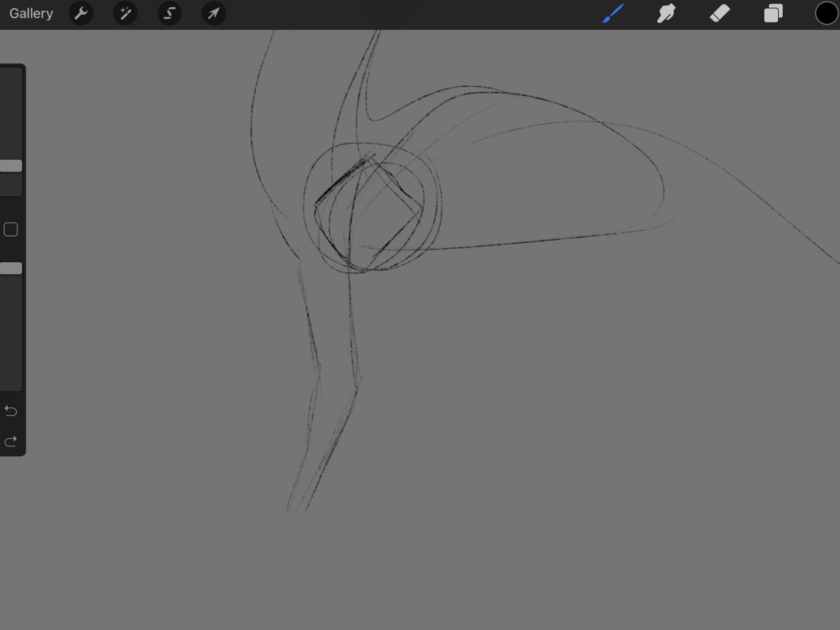Image resolution: width=840 pixels, height=630 pixels.
Task: Select the Brush tool
Action: [613, 13]
